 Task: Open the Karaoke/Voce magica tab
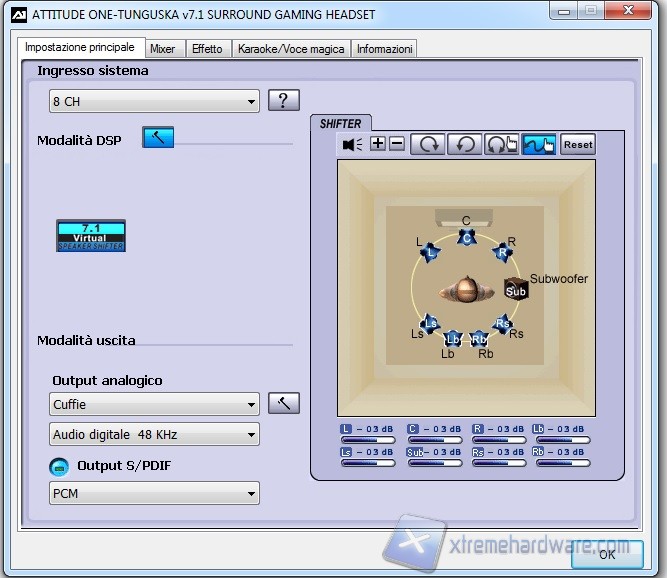click(x=291, y=49)
